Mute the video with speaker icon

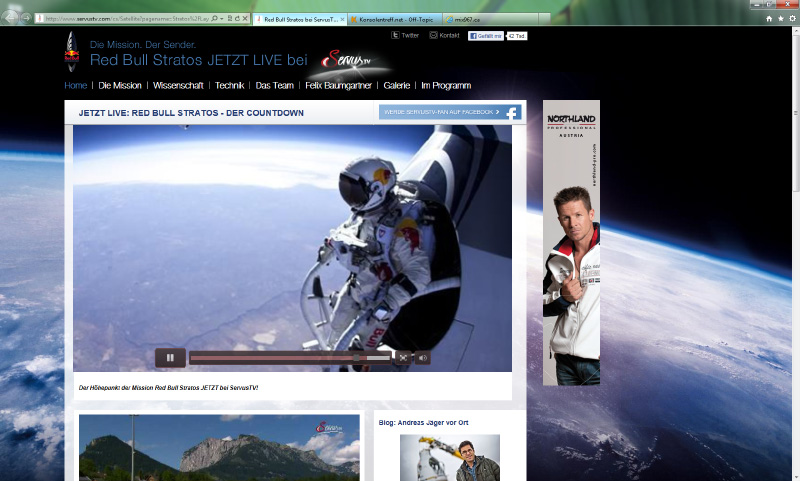[x=422, y=358]
